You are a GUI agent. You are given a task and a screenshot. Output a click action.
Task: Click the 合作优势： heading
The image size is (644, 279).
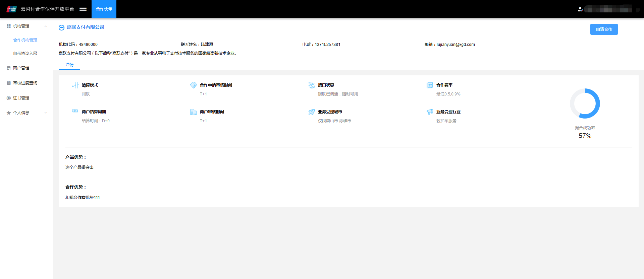tap(76, 187)
